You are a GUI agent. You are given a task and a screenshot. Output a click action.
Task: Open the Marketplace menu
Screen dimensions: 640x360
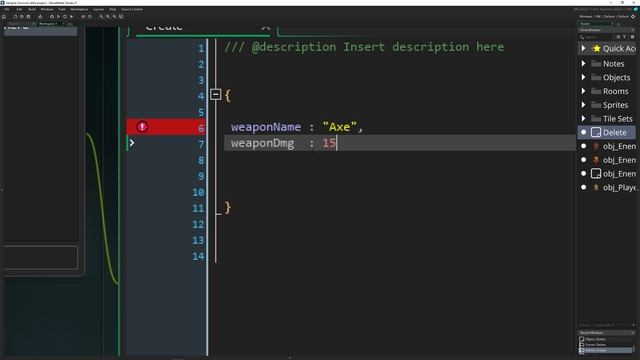pyautogui.click(x=79, y=9)
